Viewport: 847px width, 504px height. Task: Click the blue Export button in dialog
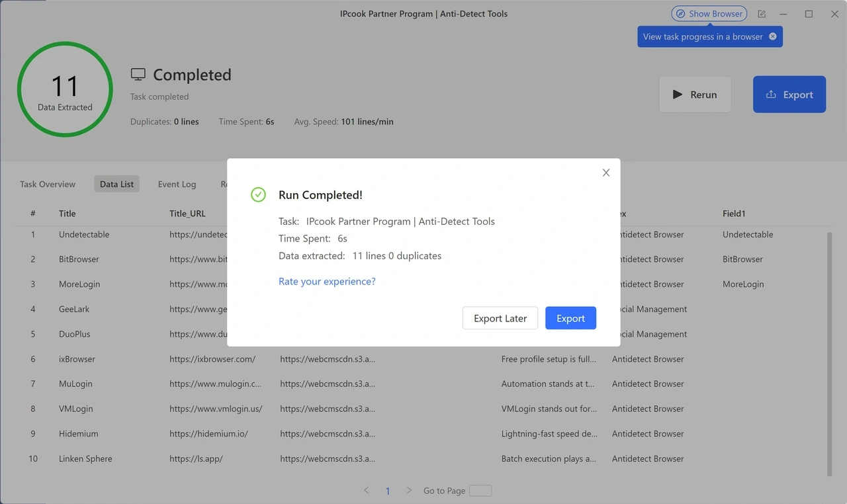[570, 318]
